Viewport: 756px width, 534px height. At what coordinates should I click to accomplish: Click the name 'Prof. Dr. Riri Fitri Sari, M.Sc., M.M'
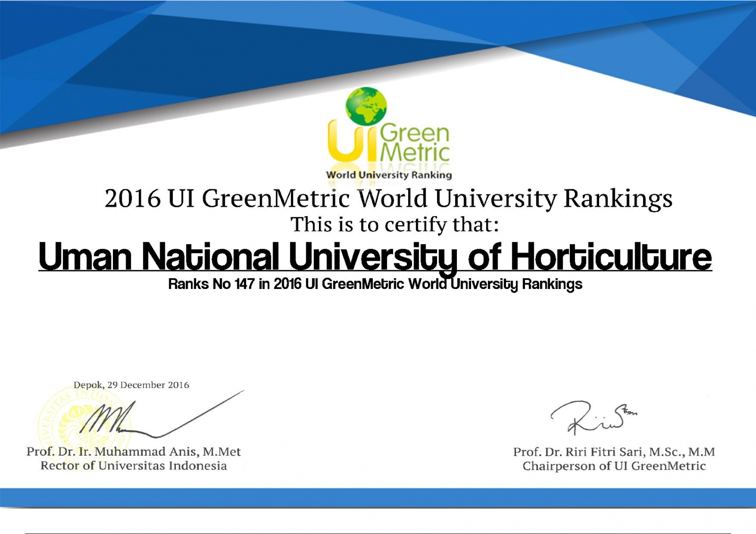click(x=614, y=452)
